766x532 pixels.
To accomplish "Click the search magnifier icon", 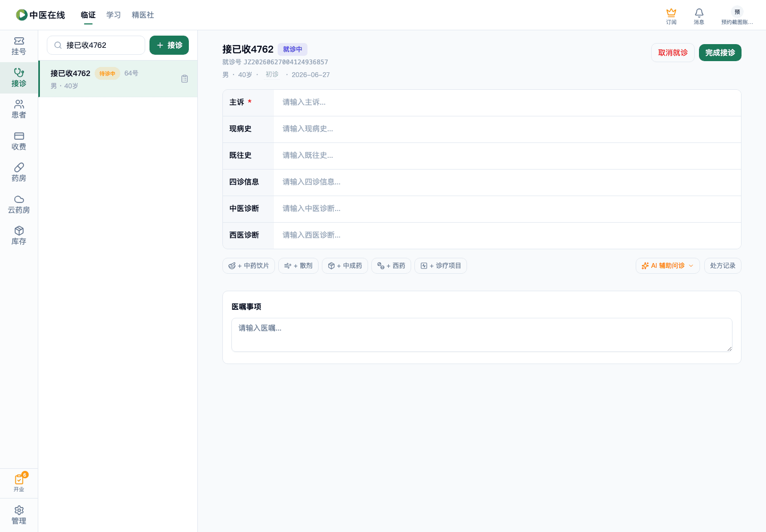I will pos(58,45).
